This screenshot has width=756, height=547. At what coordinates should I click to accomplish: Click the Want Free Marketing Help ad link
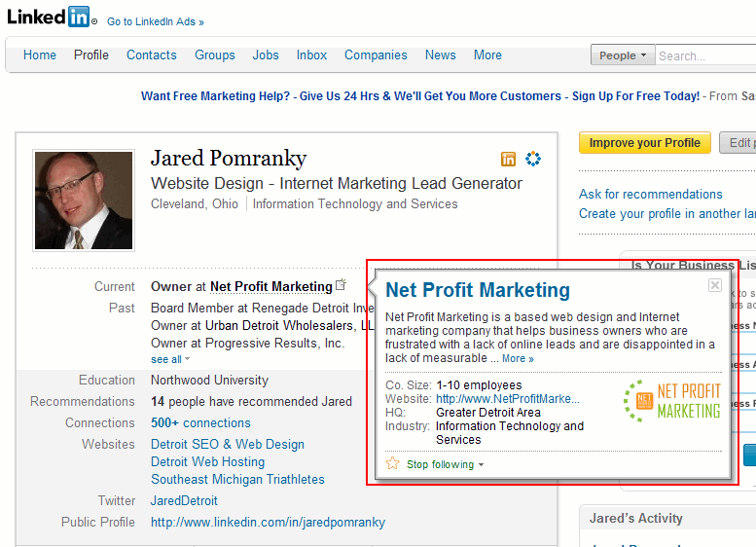[420, 96]
